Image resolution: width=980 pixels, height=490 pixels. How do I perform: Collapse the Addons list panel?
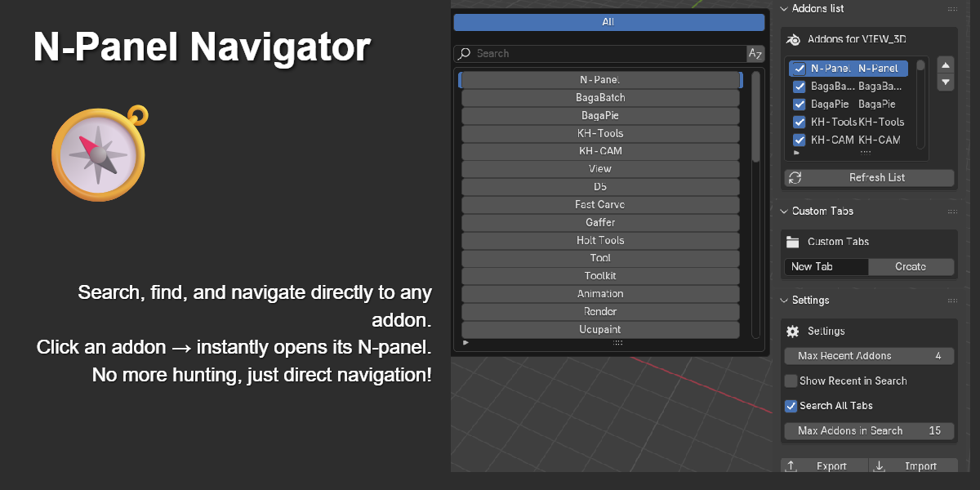(x=785, y=8)
